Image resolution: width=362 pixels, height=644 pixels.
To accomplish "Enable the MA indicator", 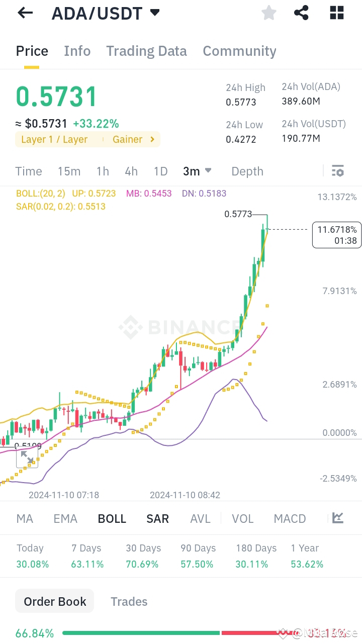I will click(x=24, y=518).
